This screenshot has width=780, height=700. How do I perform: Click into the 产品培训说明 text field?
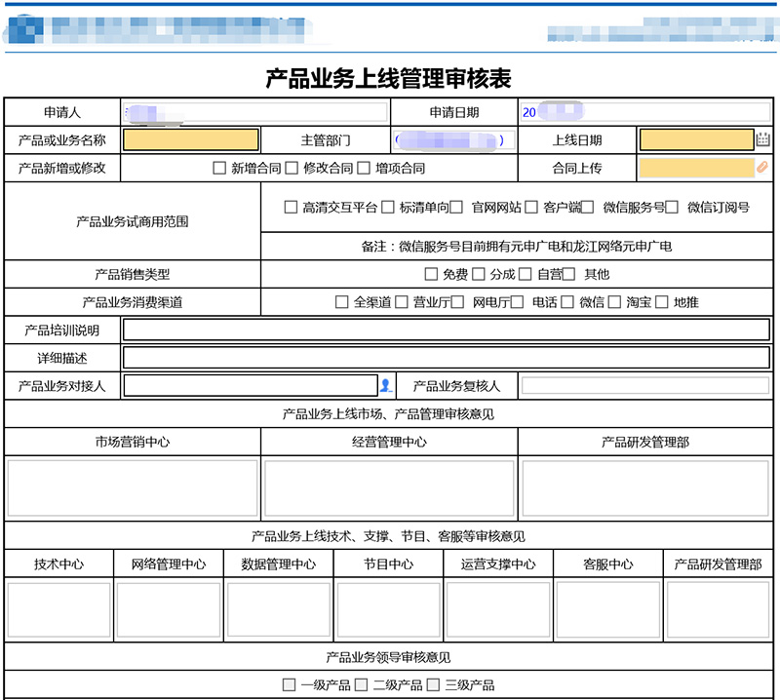[446, 330]
